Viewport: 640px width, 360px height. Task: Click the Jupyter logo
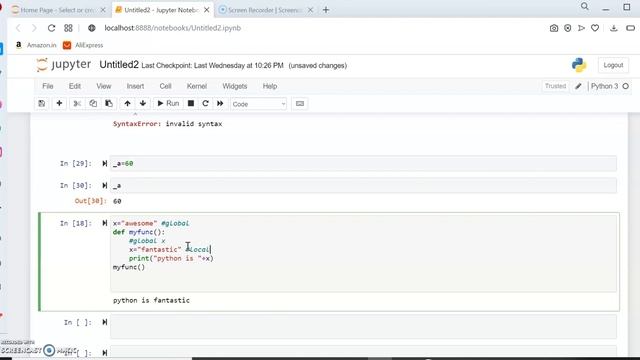pyautogui.click(x=64, y=65)
